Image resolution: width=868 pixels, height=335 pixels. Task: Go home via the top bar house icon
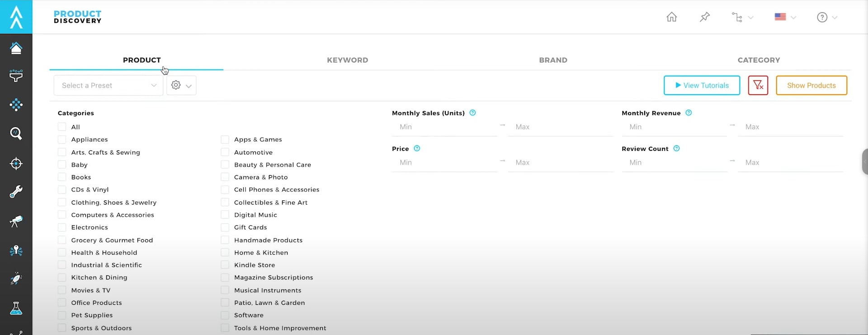(x=672, y=17)
